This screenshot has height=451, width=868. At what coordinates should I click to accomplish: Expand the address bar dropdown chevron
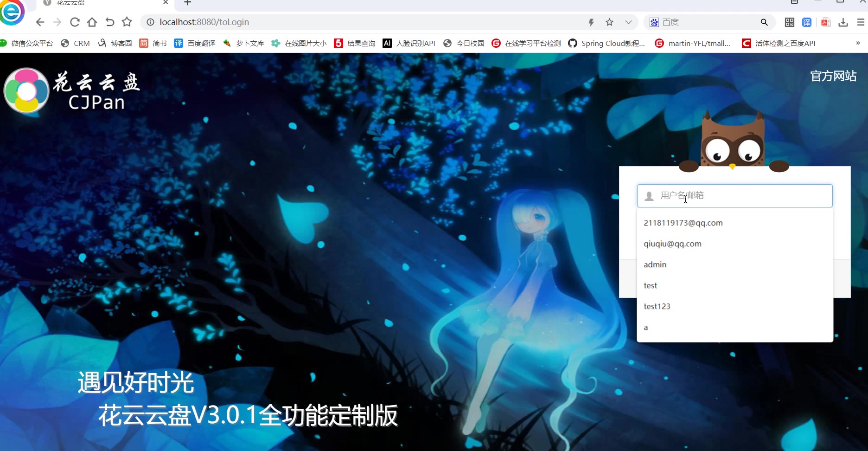pos(628,22)
